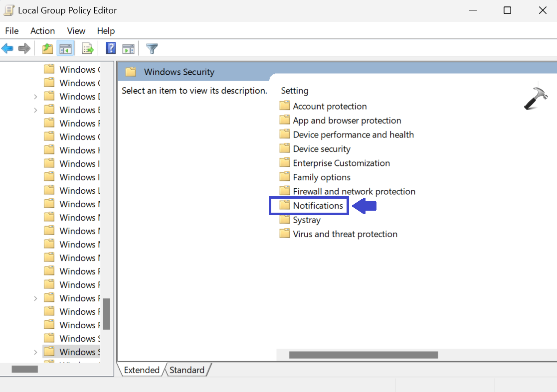Open the Help menu

click(x=106, y=31)
